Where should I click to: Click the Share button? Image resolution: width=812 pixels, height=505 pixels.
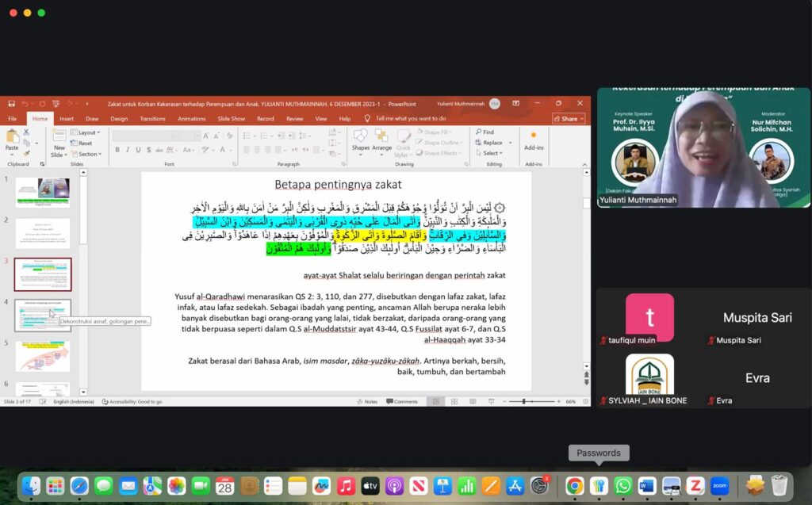(569, 119)
